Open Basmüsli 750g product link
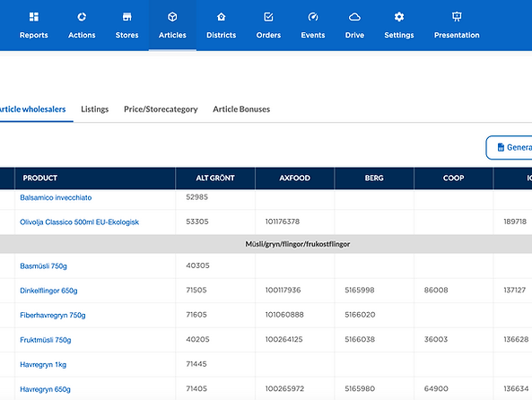 [x=43, y=266]
